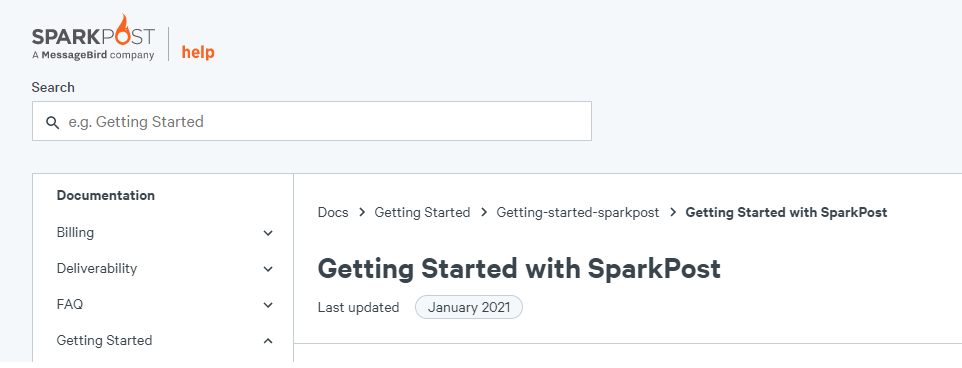Go to Docs breadcrumb link

tap(333, 213)
